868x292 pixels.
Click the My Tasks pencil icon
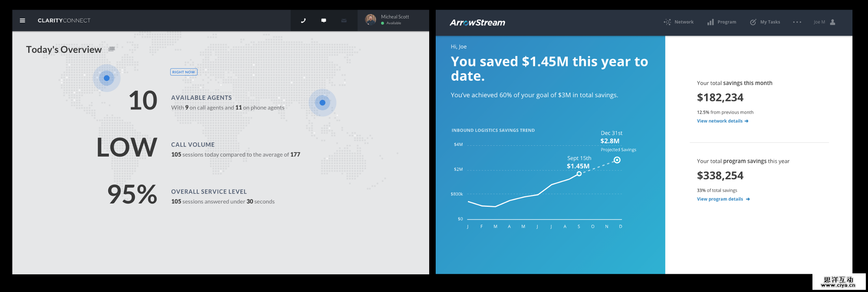tap(753, 22)
